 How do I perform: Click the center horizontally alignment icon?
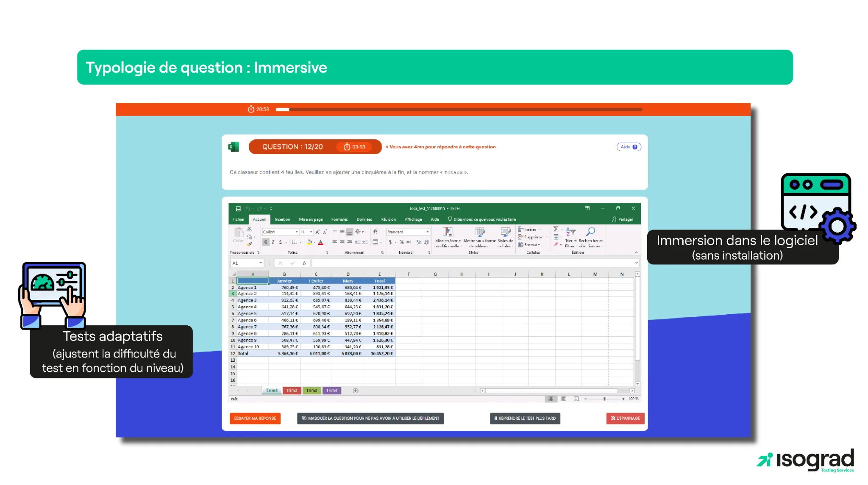342,242
